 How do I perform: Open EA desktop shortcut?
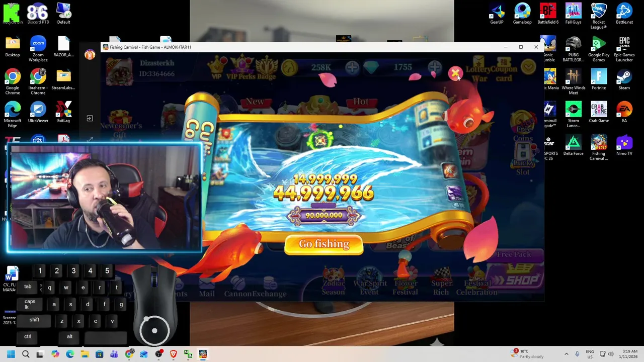click(624, 112)
